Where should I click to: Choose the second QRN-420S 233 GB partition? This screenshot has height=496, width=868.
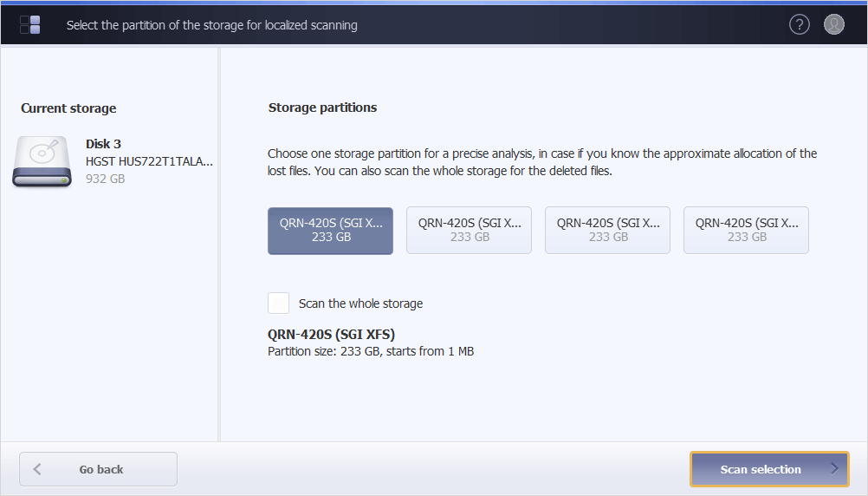pyautogui.click(x=469, y=230)
